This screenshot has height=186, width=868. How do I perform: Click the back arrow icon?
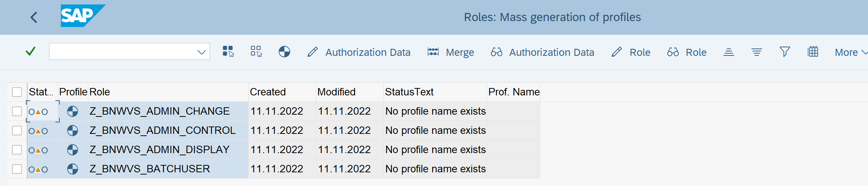click(34, 17)
